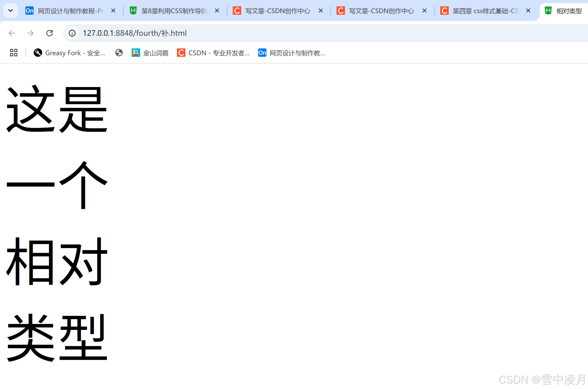The width and height of the screenshot is (588, 389).
Task: Open Greasy Fork bookmark
Action: coord(70,53)
